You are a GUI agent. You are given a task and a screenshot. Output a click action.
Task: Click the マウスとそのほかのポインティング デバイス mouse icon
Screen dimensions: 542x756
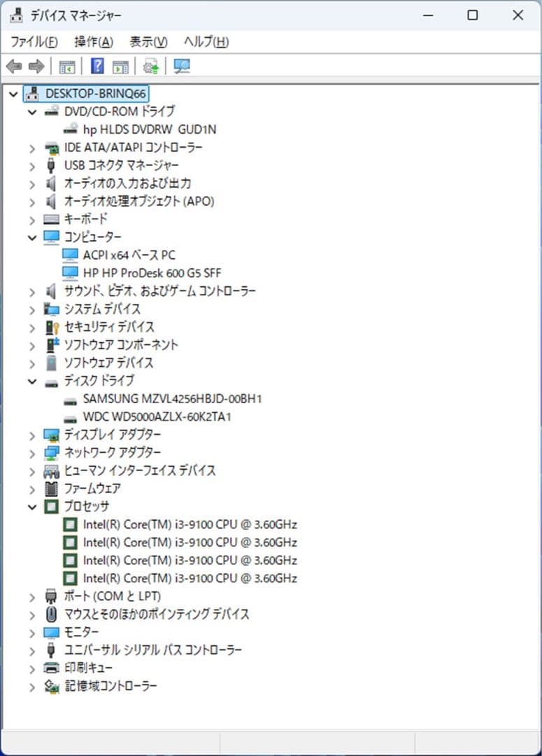coord(51,615)
